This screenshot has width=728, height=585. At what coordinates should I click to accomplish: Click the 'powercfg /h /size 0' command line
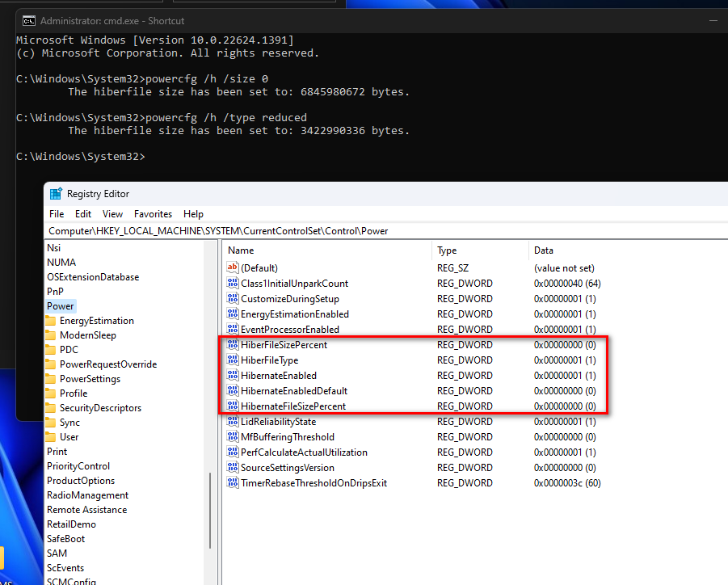coord(142,79)
